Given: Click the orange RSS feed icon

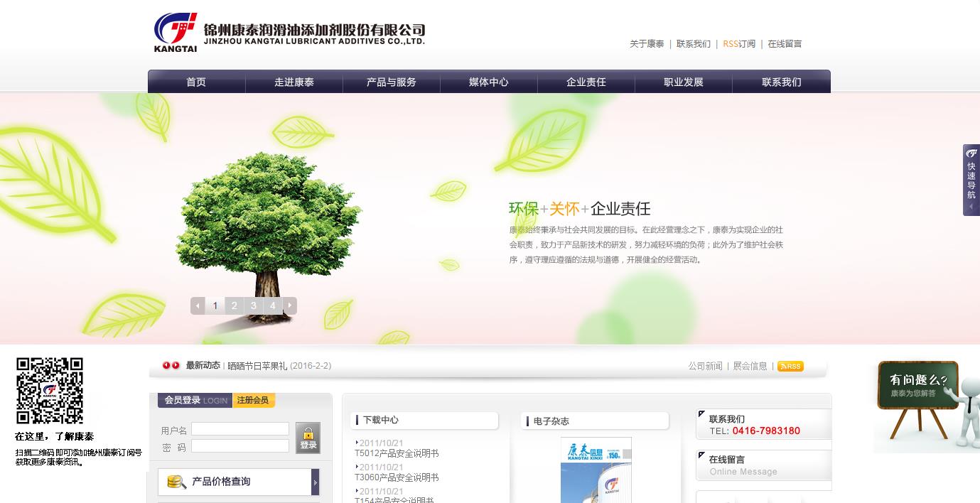Looking at the screenshot, I should click(790, 366).
